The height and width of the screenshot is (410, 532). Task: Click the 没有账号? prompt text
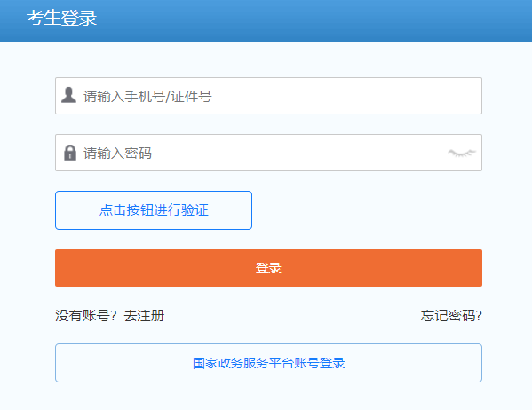coord(86,316)
